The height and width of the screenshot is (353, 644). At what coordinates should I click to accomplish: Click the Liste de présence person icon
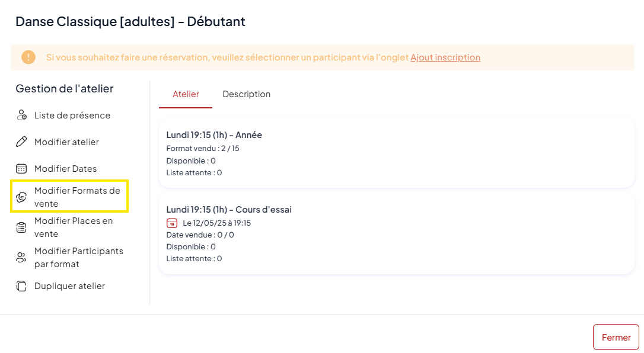22,115
